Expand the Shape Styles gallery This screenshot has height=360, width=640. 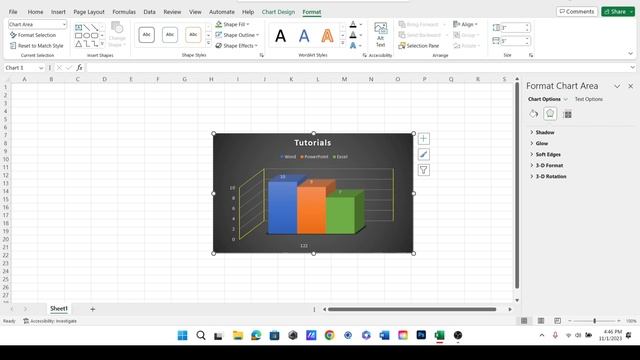pyautogui.click(x=209, y=43)
